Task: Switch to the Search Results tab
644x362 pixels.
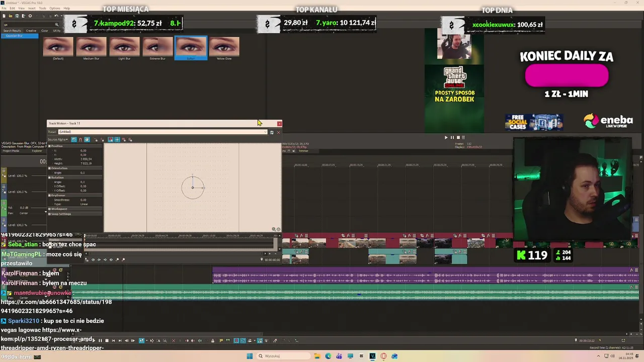Action: [12, 31]
